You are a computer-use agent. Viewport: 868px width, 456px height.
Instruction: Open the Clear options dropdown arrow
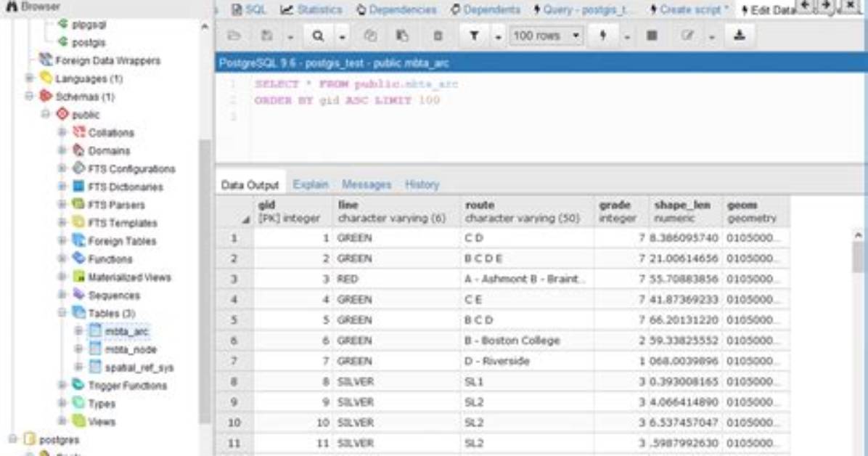[712, 36]
